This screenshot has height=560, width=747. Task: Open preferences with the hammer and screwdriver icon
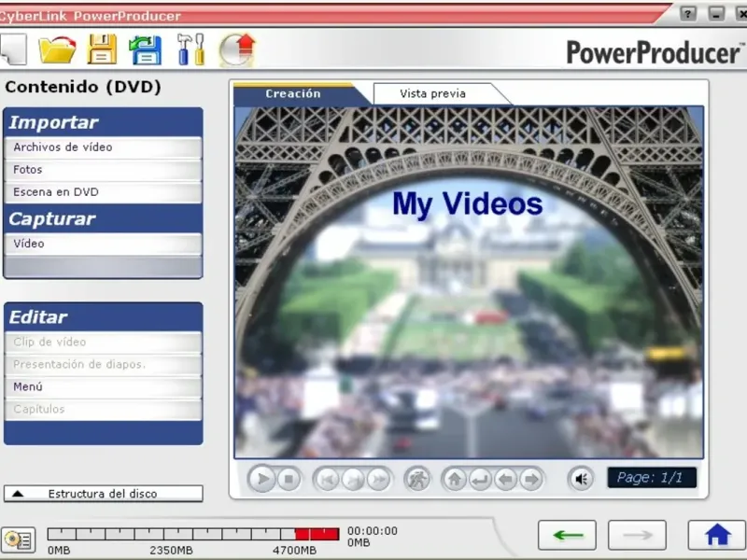[x=191, y=49]
